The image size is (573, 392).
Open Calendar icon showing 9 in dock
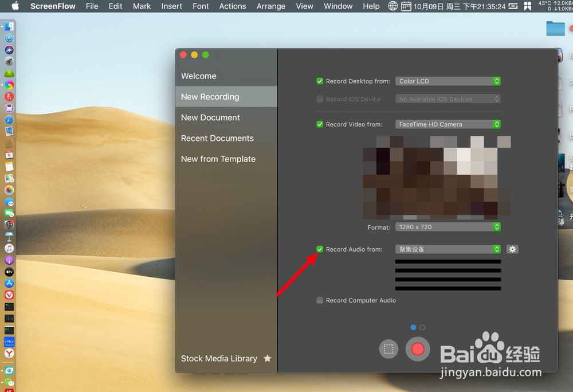tap(9, 155)
